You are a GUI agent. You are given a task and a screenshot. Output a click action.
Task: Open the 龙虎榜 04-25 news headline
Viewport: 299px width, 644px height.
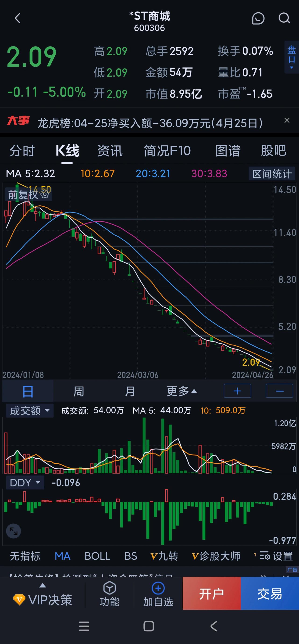[150, 123]
